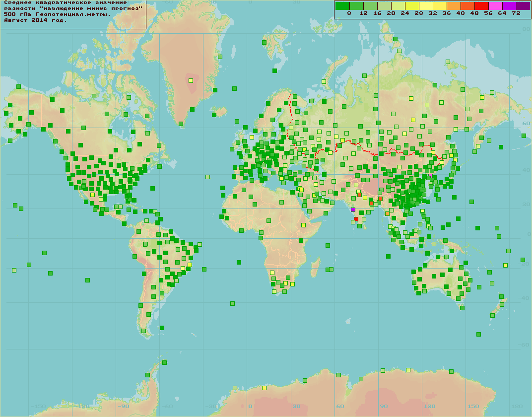Screen dimensions: 532x417
Task: Click the magenta station marker on India's west coast
Action: [x=353, y=210]
